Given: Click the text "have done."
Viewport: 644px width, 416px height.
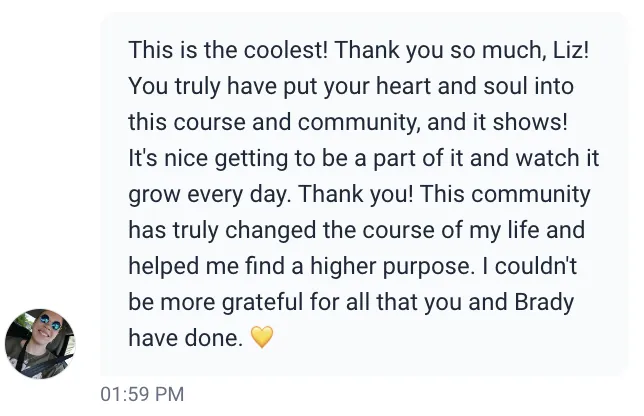Looking at the screenshot, I should tap(186, 338).
